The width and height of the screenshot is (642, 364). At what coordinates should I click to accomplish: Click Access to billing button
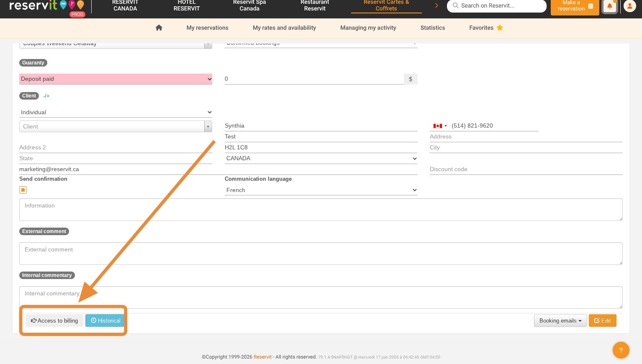(x=54, y=320)
